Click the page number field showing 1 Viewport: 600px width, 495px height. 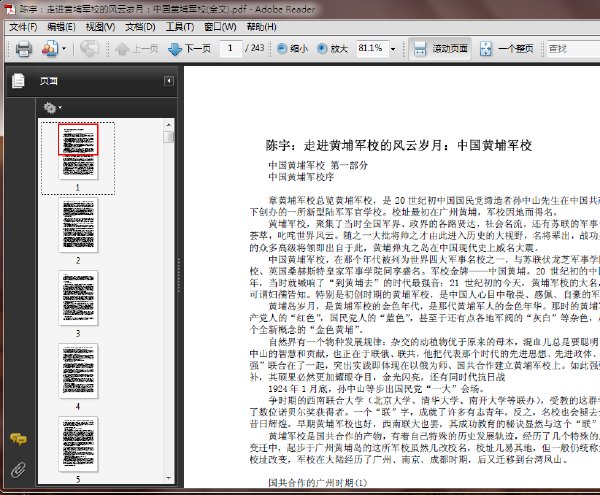click(230, 48)
